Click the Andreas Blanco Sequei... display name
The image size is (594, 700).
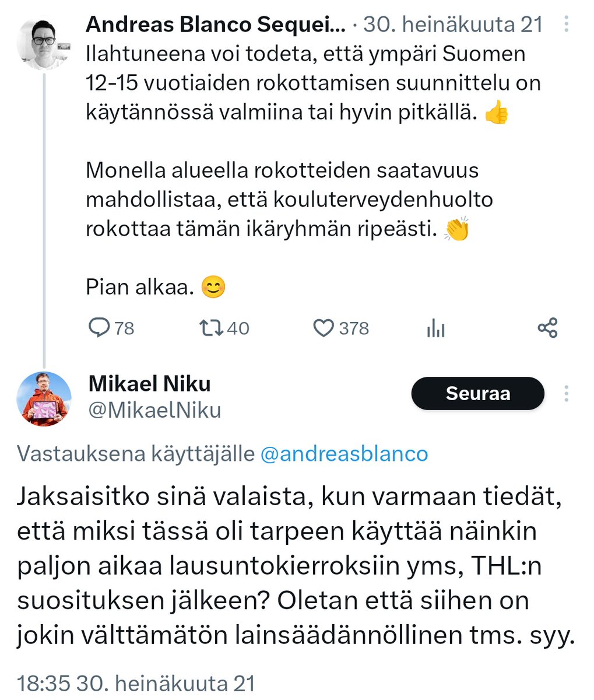tap(215, 24)
